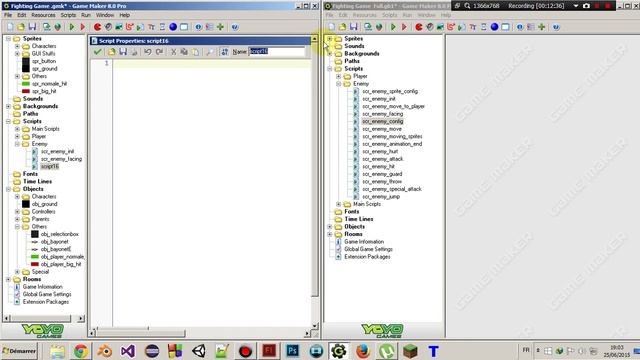This screenshot has width=640, height=360.
Task: Copy selection in script editor toolbar
Action: (184, 52)
